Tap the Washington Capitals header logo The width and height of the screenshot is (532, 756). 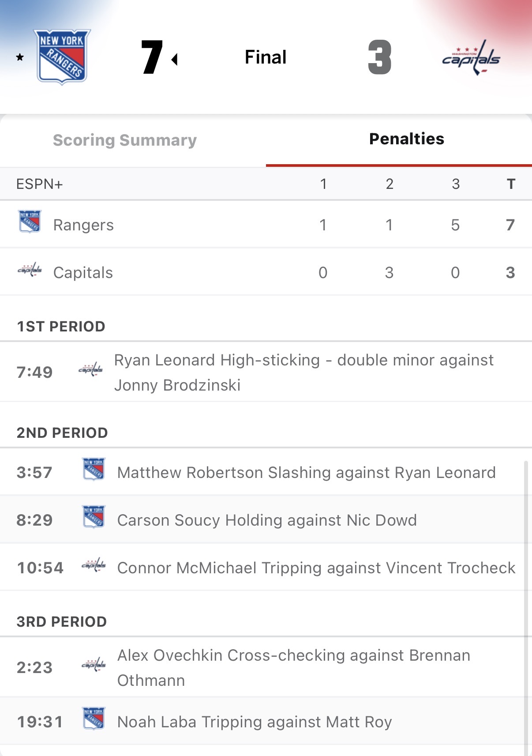471,58
